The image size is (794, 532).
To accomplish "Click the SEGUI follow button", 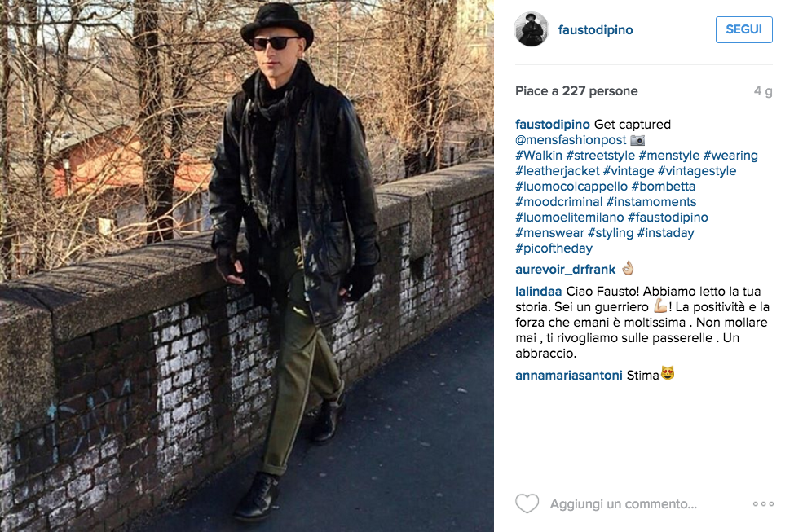I will coord(744,29).
